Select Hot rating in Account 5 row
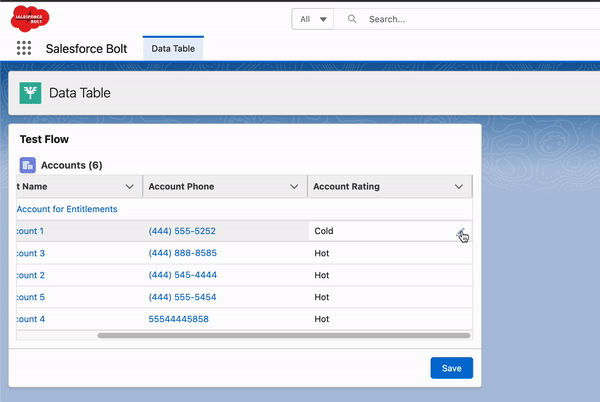This screenshot has width=600, height=402. (x=390, y=297)
